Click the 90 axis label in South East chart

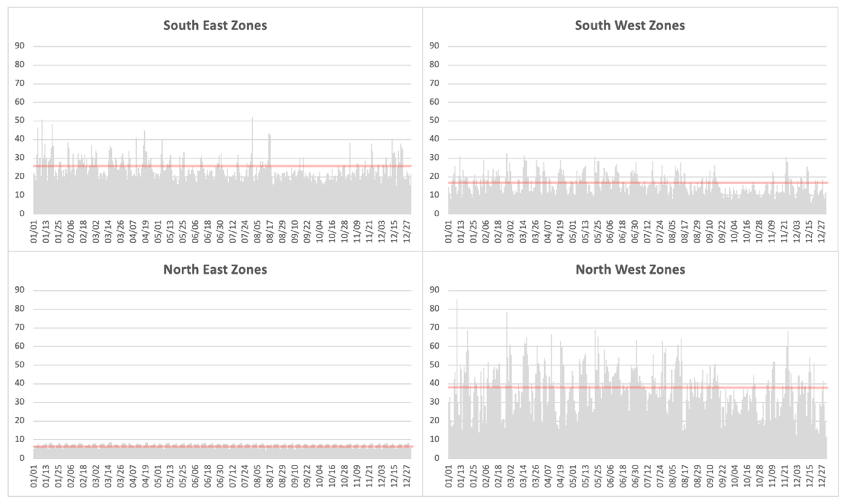click(x=20, y=46)
